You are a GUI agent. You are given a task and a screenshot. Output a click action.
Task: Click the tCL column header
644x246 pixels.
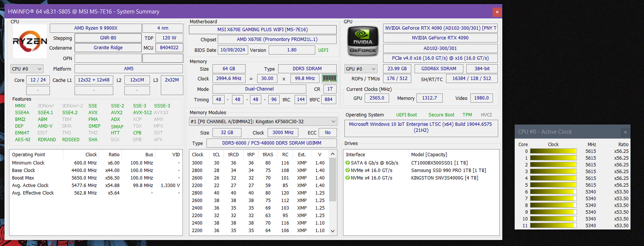tap(217, 155)
